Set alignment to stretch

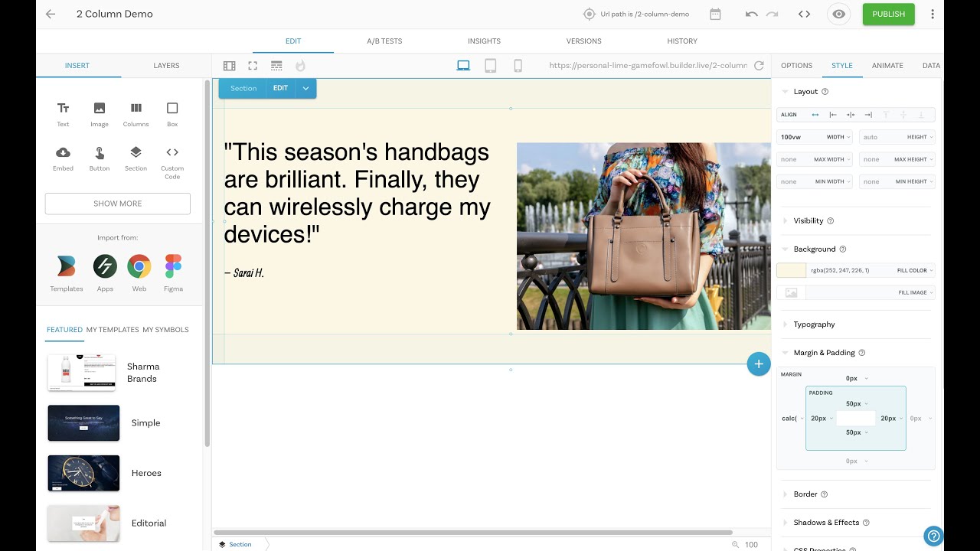[815, 115]
